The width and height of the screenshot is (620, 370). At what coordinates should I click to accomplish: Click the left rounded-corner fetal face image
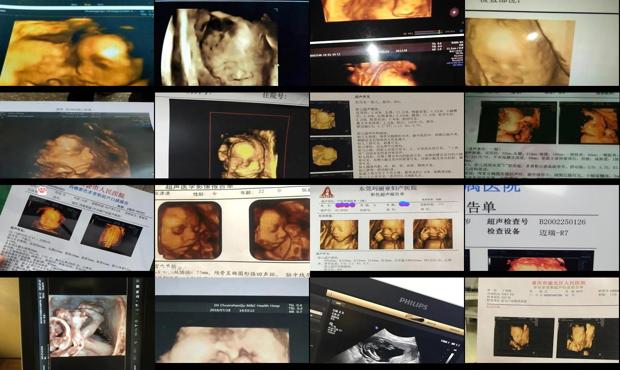tap(189, 230)
